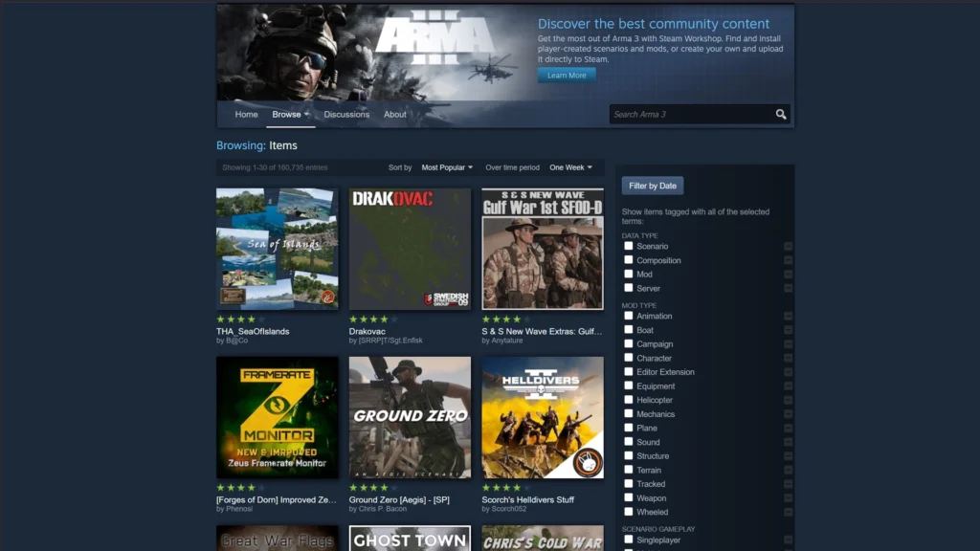Exclude the Server tag using its minus icon

click(x=789, y=288)
